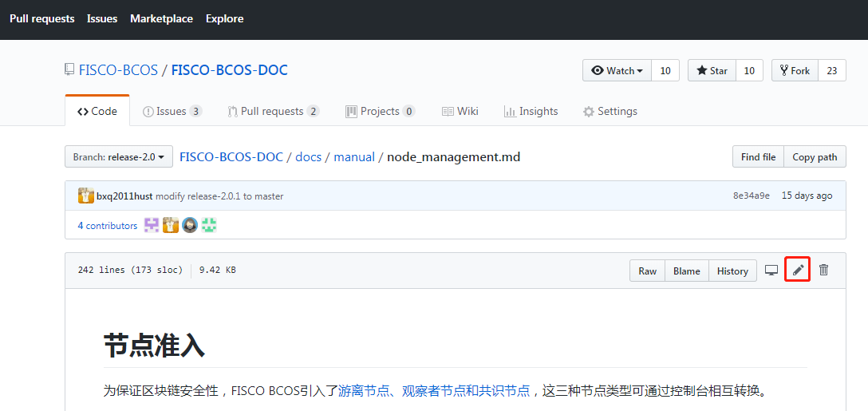The height and width of the screenshot is (411, 868).
Task: Switch to the Issues tab
Action: coord(172,112)
